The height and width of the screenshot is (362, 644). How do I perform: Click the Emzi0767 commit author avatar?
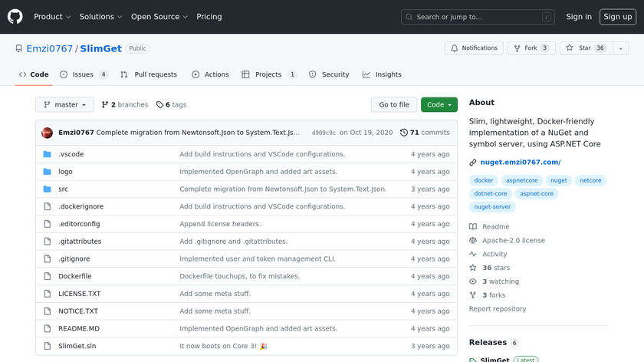pos(48,133)
